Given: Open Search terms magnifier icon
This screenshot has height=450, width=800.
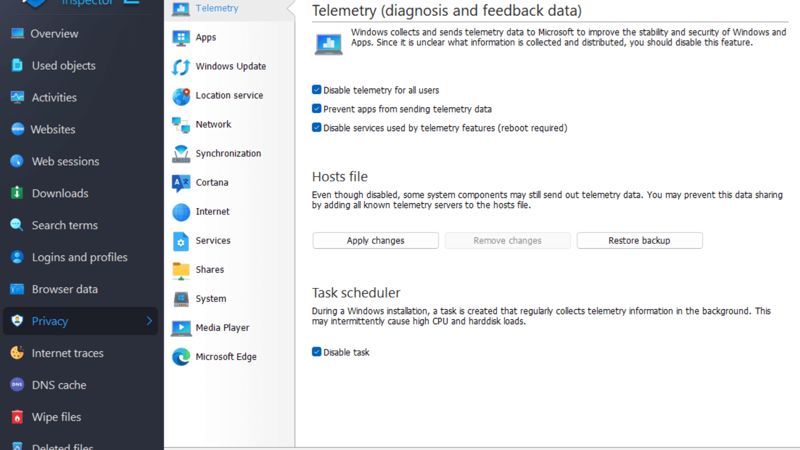Looking at the screenshot, I should click(17, 225).
